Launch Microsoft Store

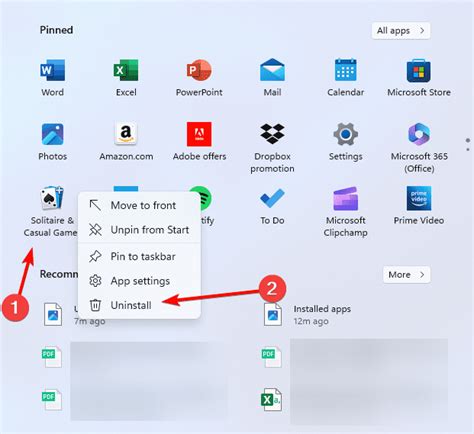tap(419, 77)
